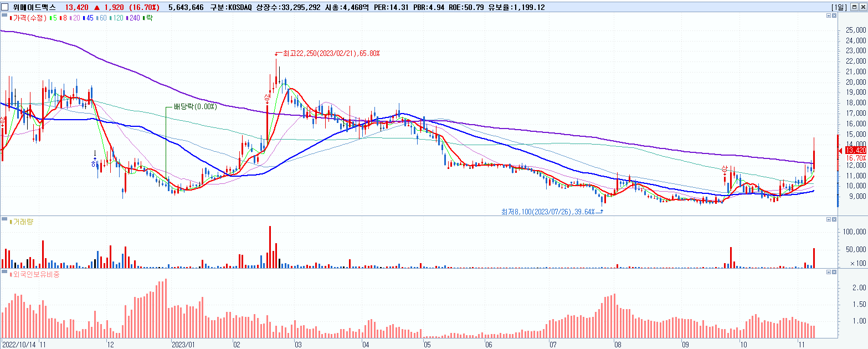Image resolution: width=868 pixels, height=349 pixels.
Task: Close the 거래량 volume panel
Action: (835, 219)
